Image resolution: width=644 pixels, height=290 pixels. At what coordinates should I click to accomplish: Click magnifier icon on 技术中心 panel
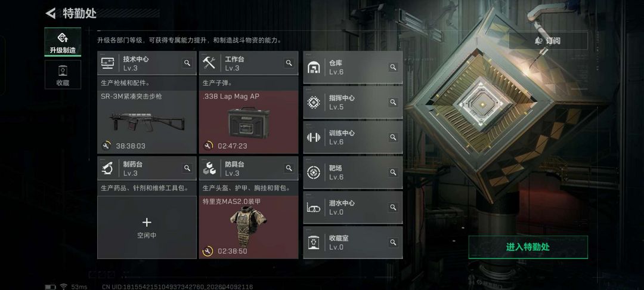tap(187, 63)
